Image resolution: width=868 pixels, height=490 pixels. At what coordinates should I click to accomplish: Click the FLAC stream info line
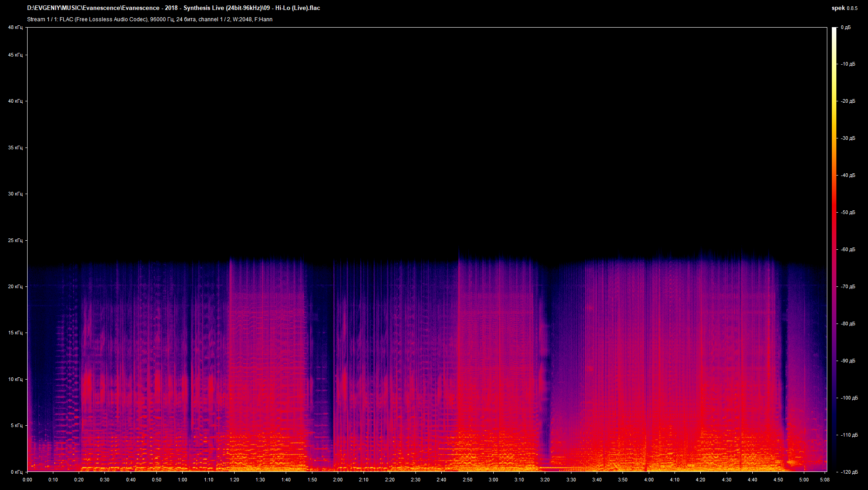(x=149, y=19)
